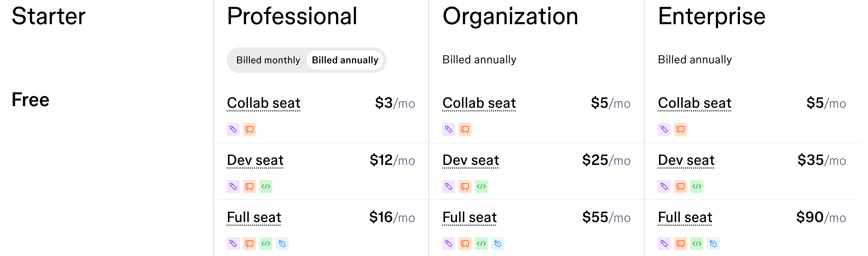This screenshot has height=256, width=868.
Task: Click the purple marker icon under Enterprise Dev seat
Action: click(664, 186)
